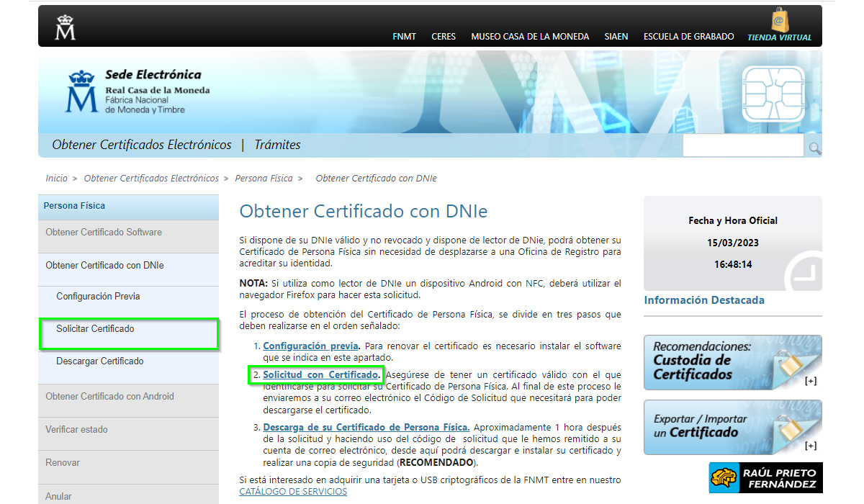Viewport: 864px width, 504px height.
Task: Click inside the search input field
Action: click(x=742, y=145)
